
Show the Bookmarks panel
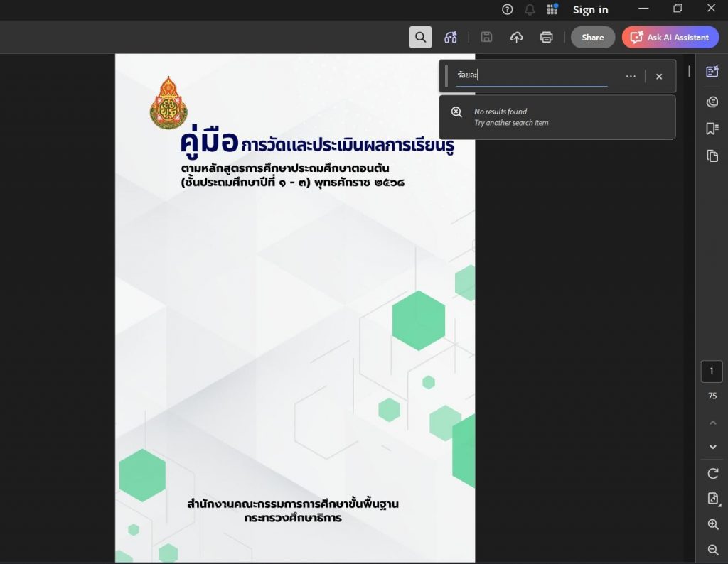pyautogui.click(x=712, y=129)
